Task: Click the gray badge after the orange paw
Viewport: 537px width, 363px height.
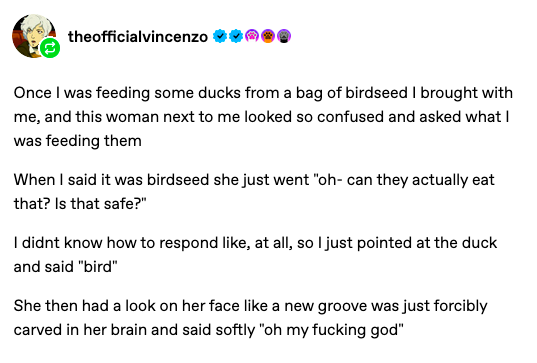Action: pyautogui.click(x=284, y=36)
